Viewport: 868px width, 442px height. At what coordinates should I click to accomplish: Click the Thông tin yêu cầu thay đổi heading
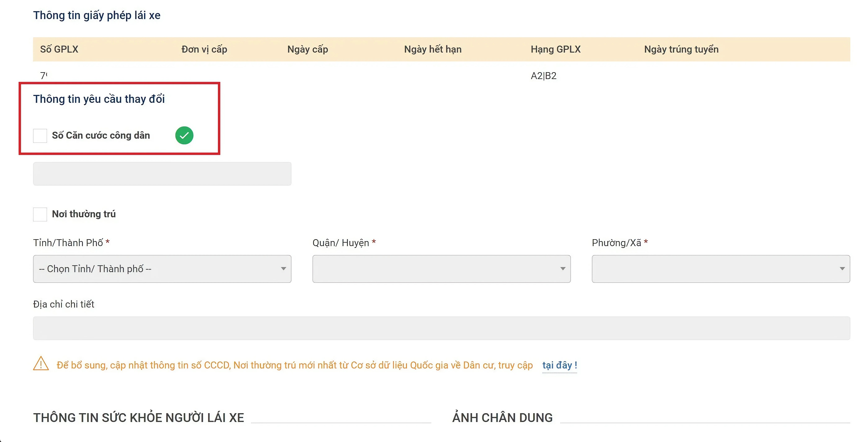click(99, 99)
